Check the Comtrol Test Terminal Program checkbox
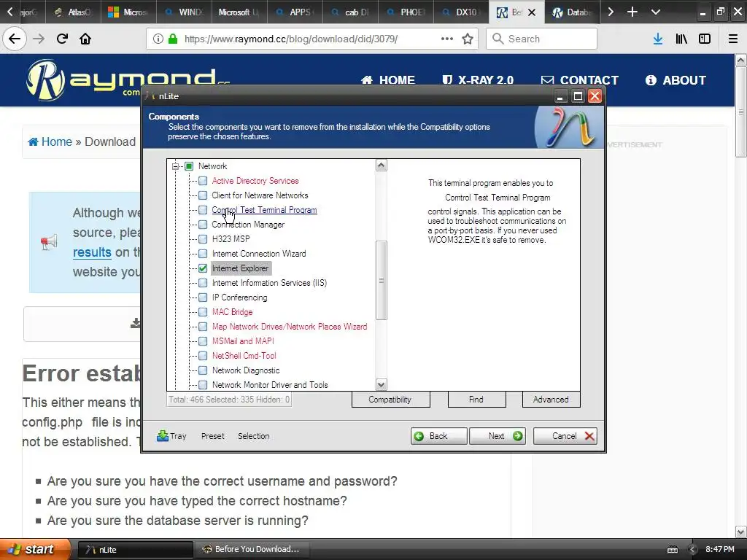The width and height of the screenshot is (747, 560). [203, 210]
